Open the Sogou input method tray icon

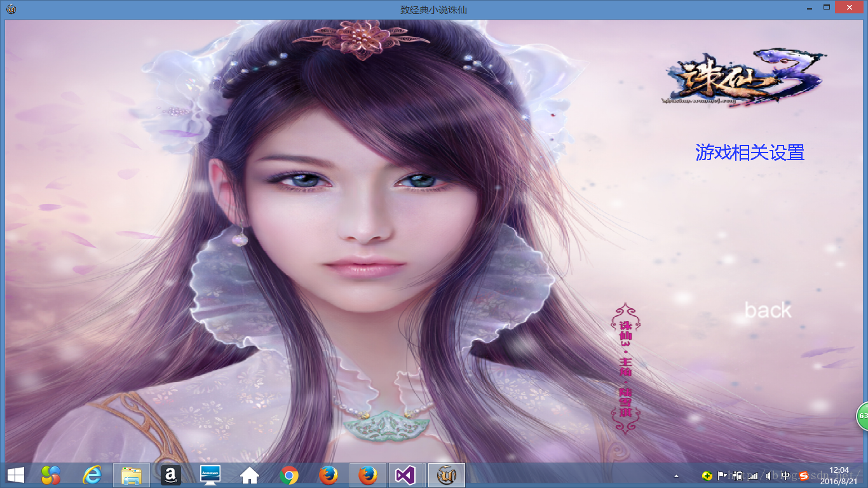[x=803, y=475]
